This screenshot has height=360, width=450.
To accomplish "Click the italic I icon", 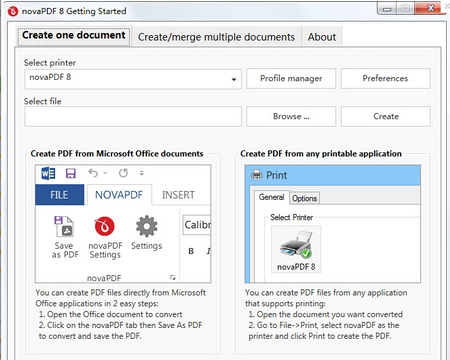I will pos(209,251).
